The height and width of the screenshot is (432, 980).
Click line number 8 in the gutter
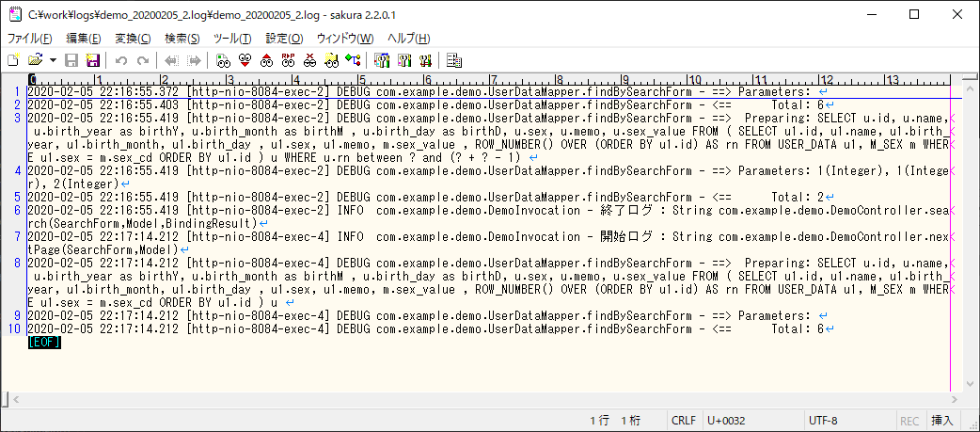click(x=18, y=264)
